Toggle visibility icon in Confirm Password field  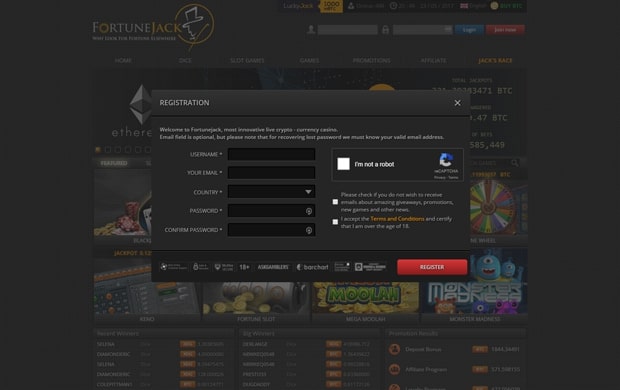pyautogui.click(x=309, y=230)
